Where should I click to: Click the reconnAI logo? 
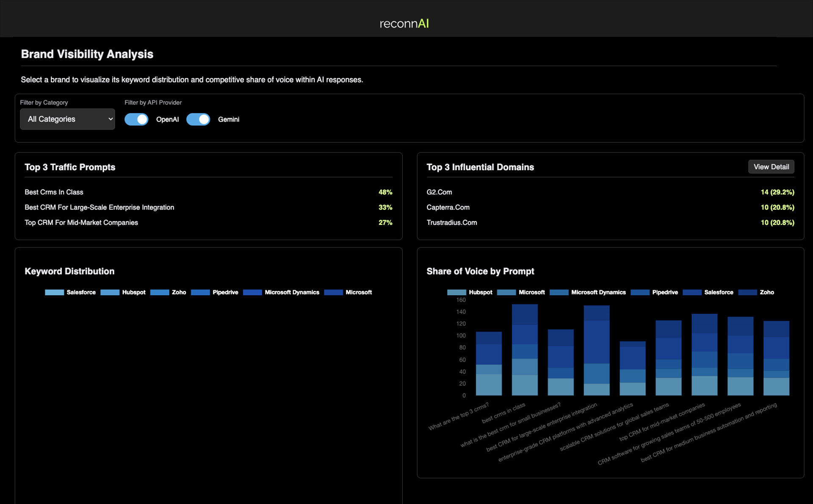pos(404,23)
